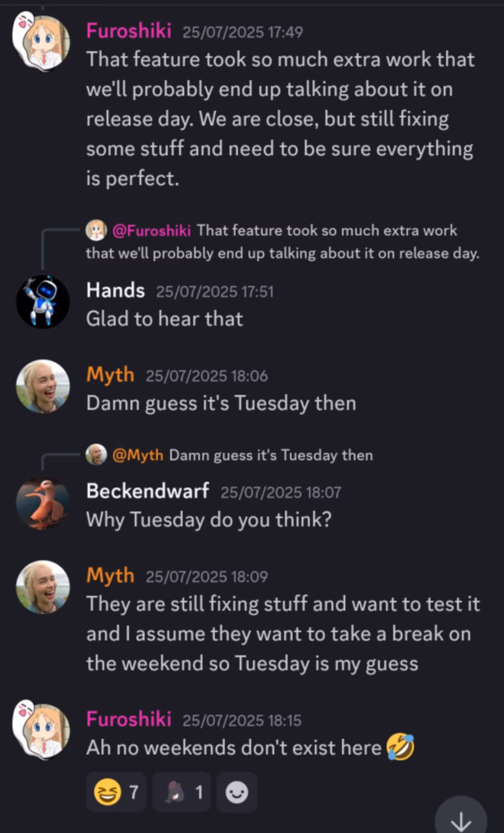Screen dimensions: 504x833
Task: Click the Hands username
Action: tap(115, 290)
